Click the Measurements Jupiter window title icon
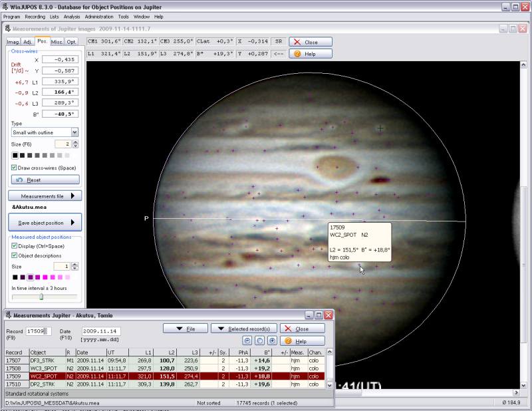The width and height of the screenshot is (532, 411). click(9, 315)
